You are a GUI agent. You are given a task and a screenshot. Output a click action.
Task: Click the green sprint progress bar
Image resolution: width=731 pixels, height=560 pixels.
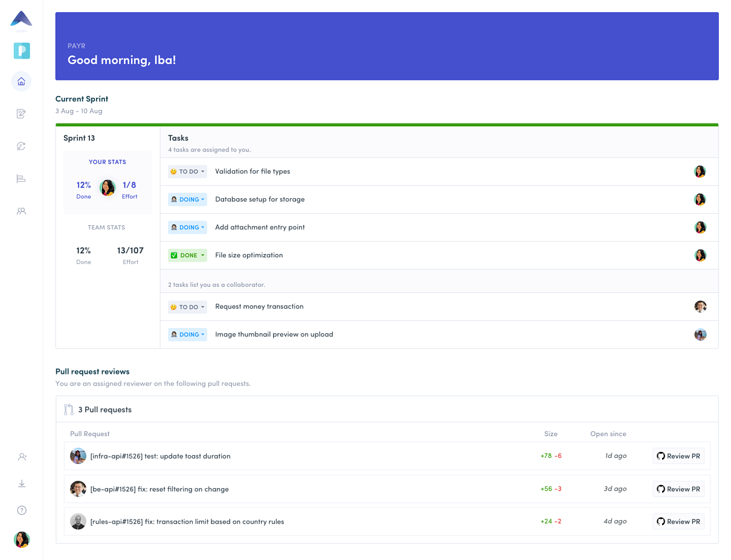click(387, 125)
